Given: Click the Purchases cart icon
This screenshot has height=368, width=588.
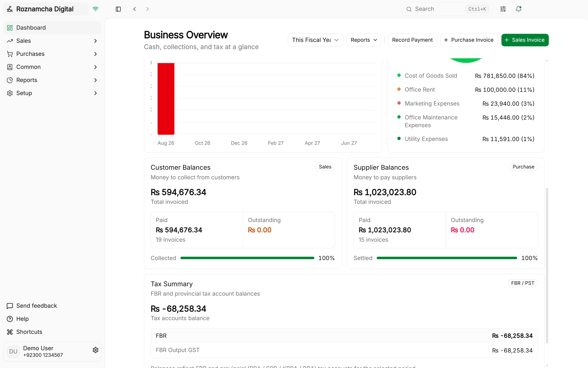Looking at the screenshot, I should point(10,54).
